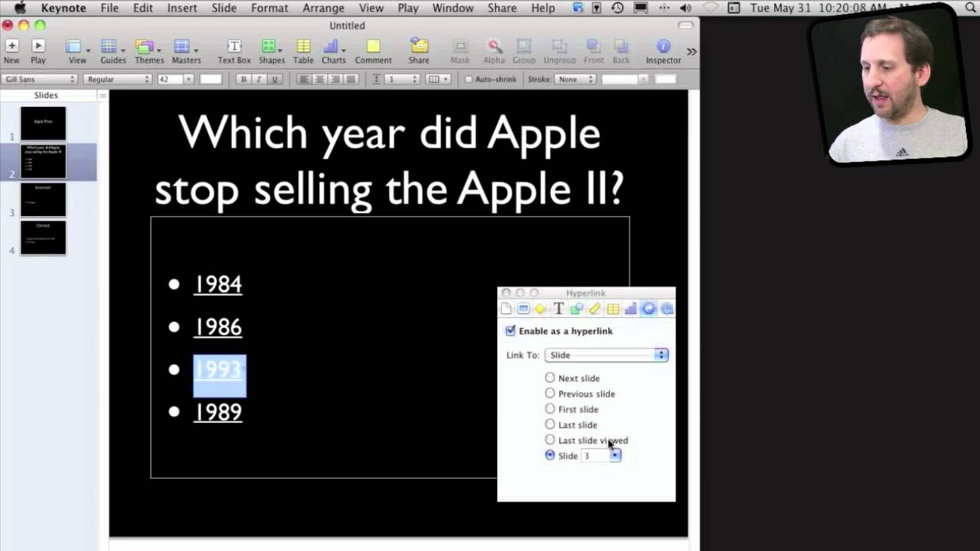This screenshot has height=551, width=980.
Task: Center text in format bar
Action: (320, 80)
